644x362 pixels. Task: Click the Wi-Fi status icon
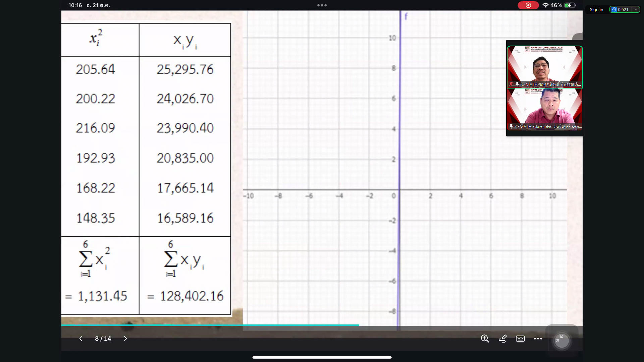tap(545, 5)
